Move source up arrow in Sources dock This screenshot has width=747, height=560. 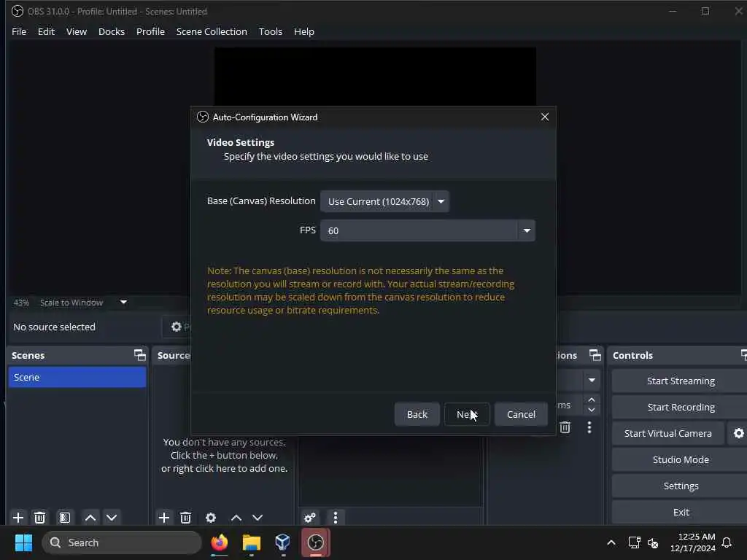point(236,518)
